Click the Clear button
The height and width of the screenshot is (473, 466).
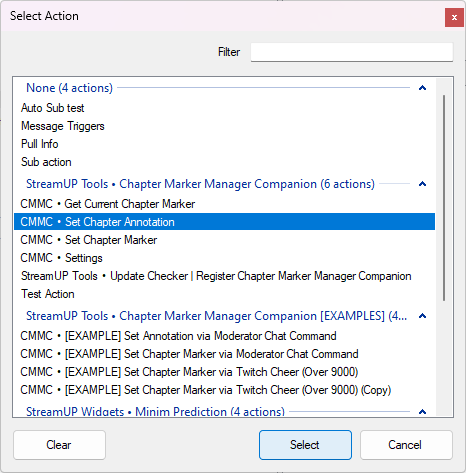click(59, 445)
